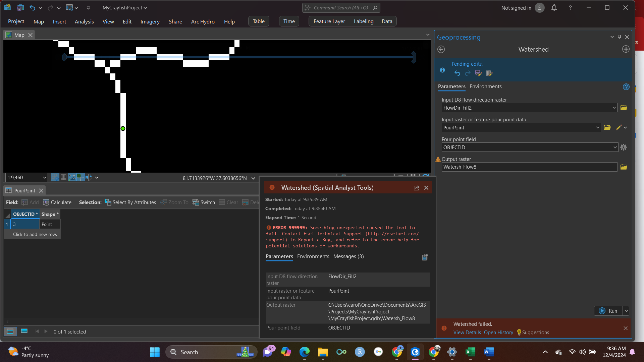
Task: Click Open History link
Action: (498, 333)
